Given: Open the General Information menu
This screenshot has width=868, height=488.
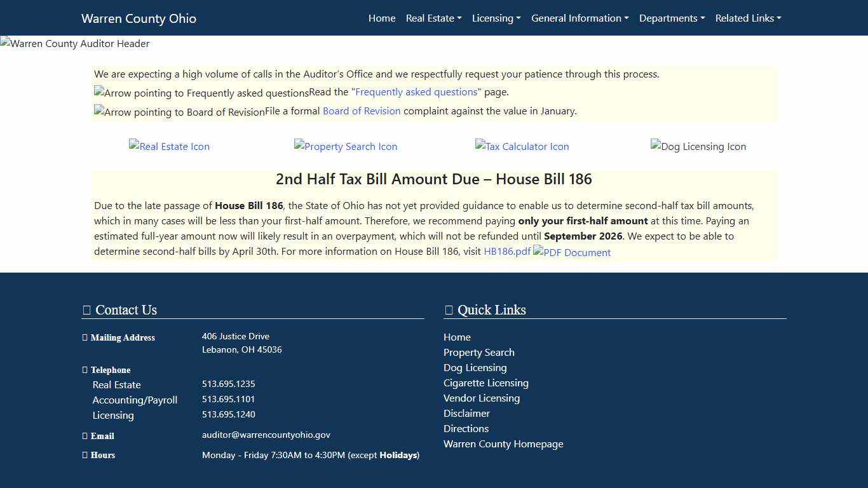Looking at the screenshot, I should click(580, 18).
